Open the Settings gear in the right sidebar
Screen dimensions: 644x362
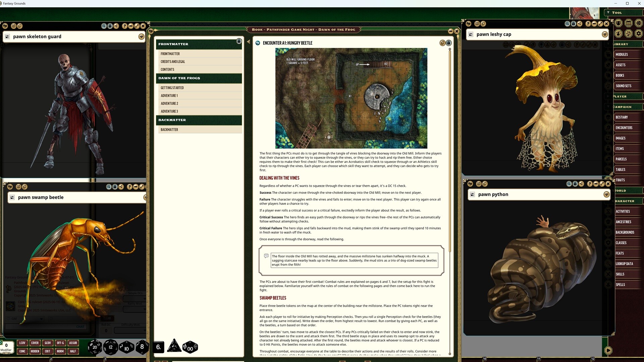point(639,34)
